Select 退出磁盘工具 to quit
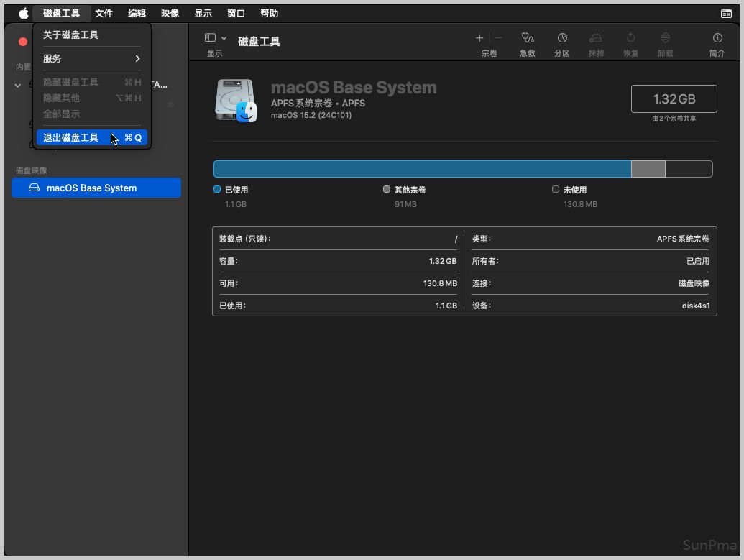744x560 pixels. point(70,137)
